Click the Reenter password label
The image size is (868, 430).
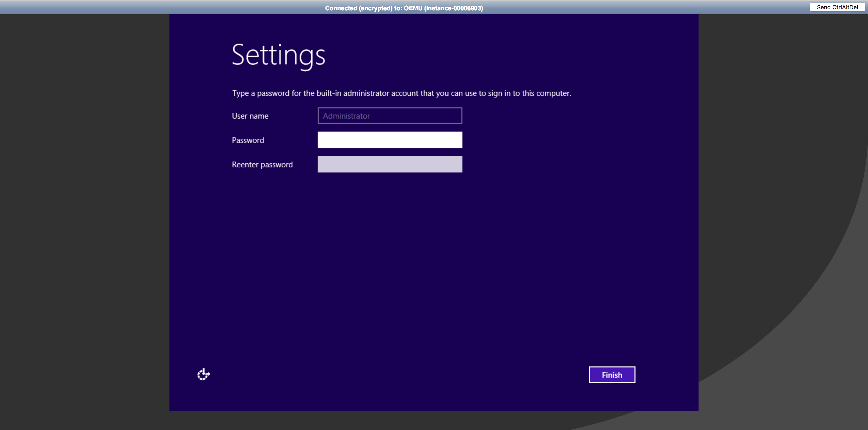point(262,165)
